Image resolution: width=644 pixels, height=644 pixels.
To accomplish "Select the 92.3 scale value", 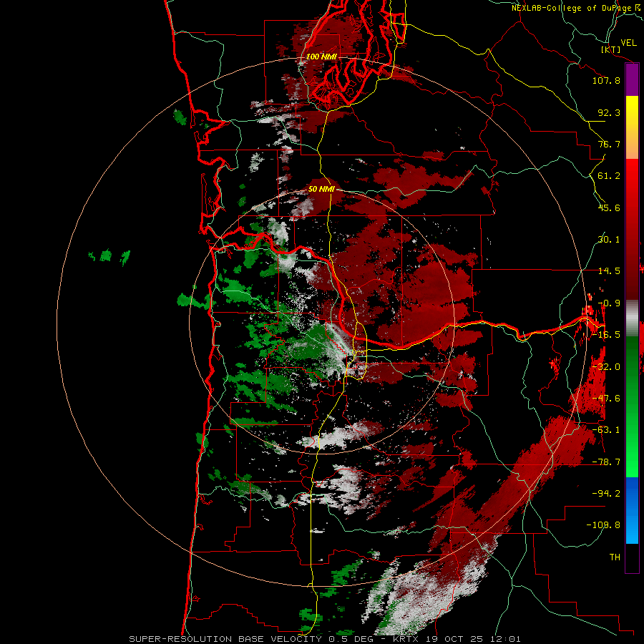I will (x=609, y=112).
